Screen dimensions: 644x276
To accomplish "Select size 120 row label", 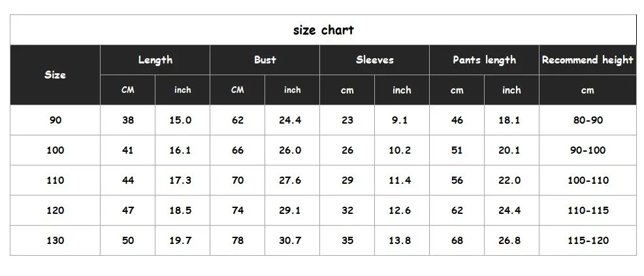I will click(x=56, y=211).
